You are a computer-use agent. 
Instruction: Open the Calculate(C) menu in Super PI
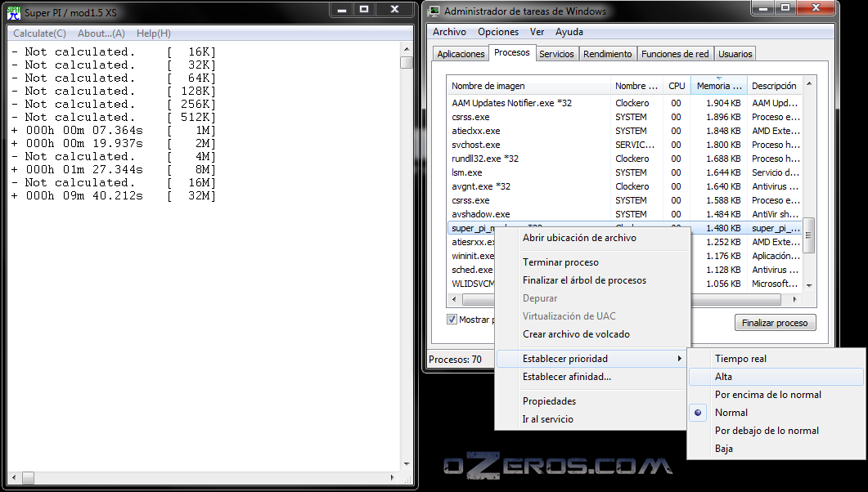(x=39, y=34)
